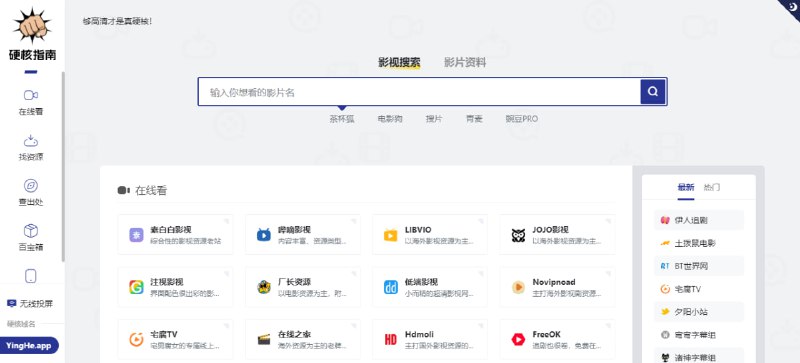Open the 素白白影视 site card
The width and height of the screenshot is (800, 363).
tap(176, 234)
